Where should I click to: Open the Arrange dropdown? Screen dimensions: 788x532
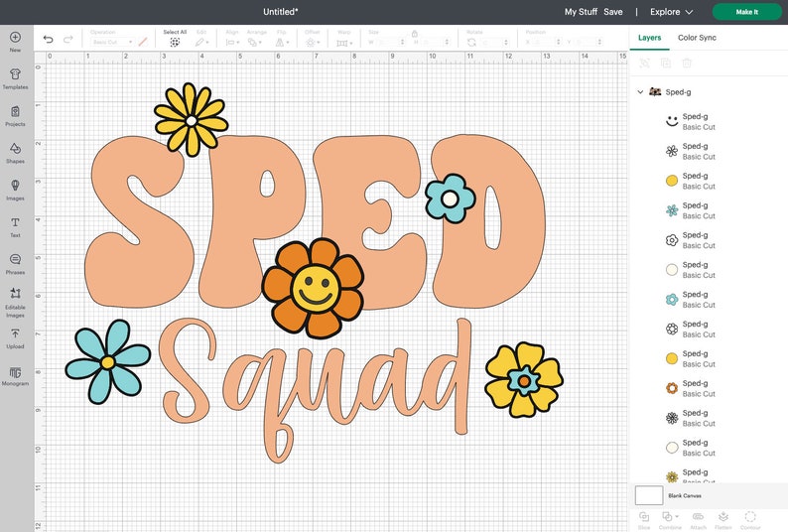(x=255, y=43)
